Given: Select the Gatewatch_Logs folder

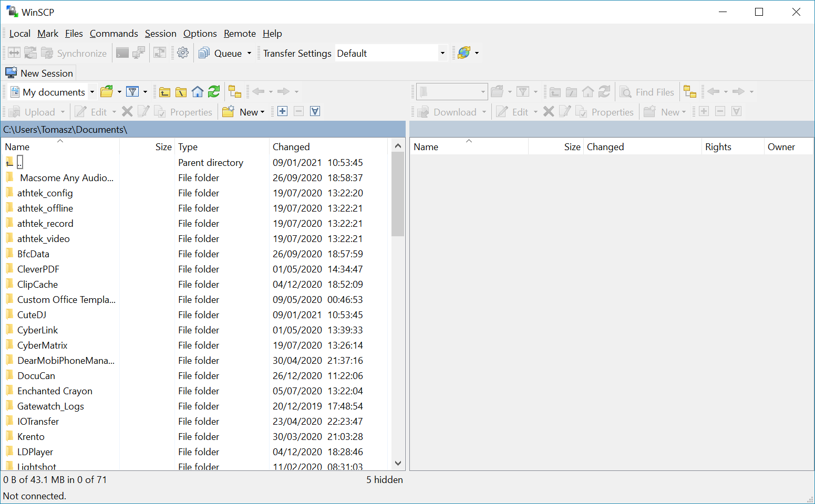Looking at the screenshot, I should click(50, 406).
